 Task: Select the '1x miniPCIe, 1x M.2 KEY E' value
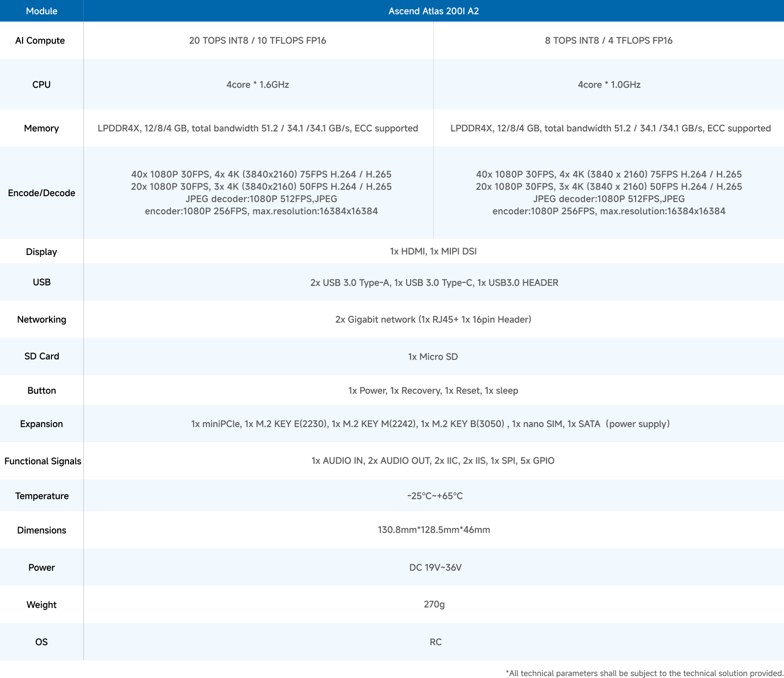(x=430, y=424)
